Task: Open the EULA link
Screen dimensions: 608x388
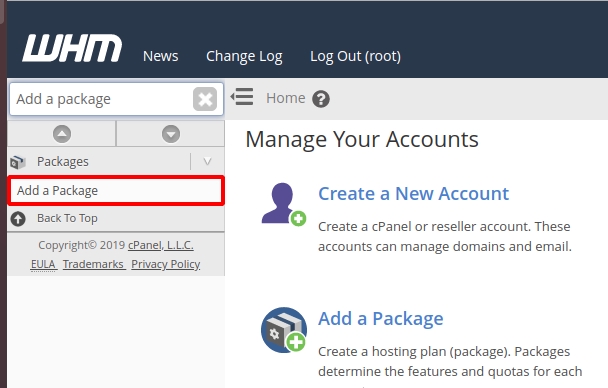Action: point(43,264)
